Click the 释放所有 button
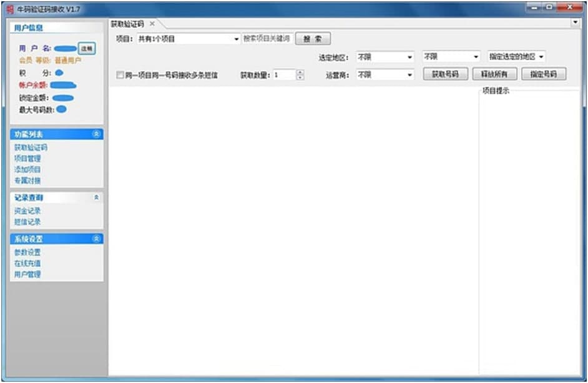 click(x=494, y=74)
